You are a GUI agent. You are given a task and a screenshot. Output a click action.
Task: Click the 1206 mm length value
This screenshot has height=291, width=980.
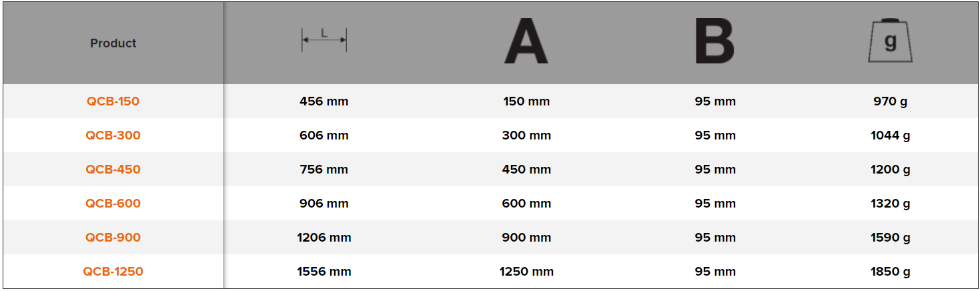pos(324,238)
